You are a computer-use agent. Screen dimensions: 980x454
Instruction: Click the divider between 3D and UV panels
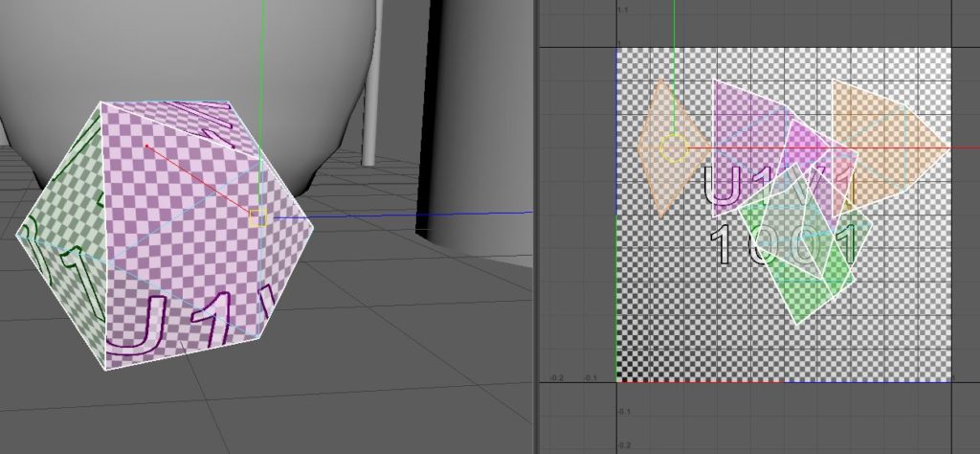535,227
